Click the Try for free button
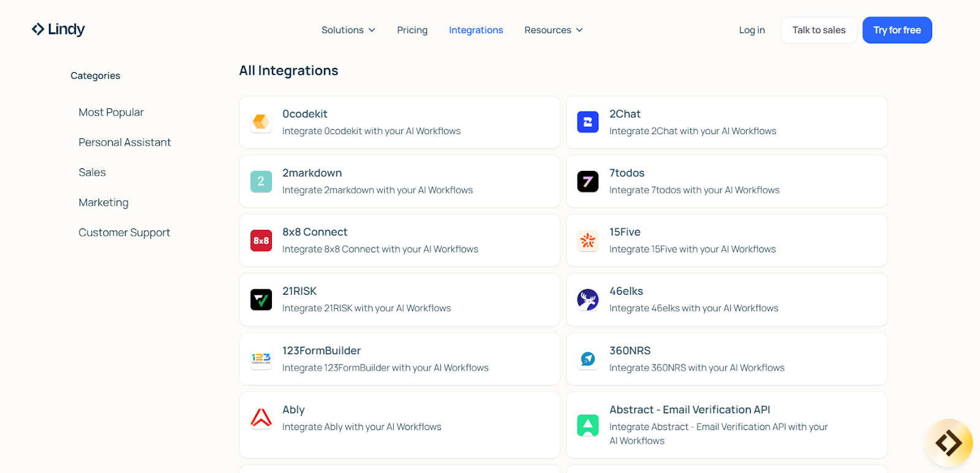Screen dimensions: 980x473 (897, 30)
